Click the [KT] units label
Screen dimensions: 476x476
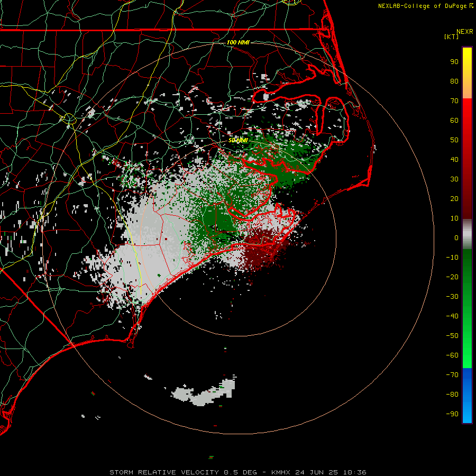[x=452, y=36]
